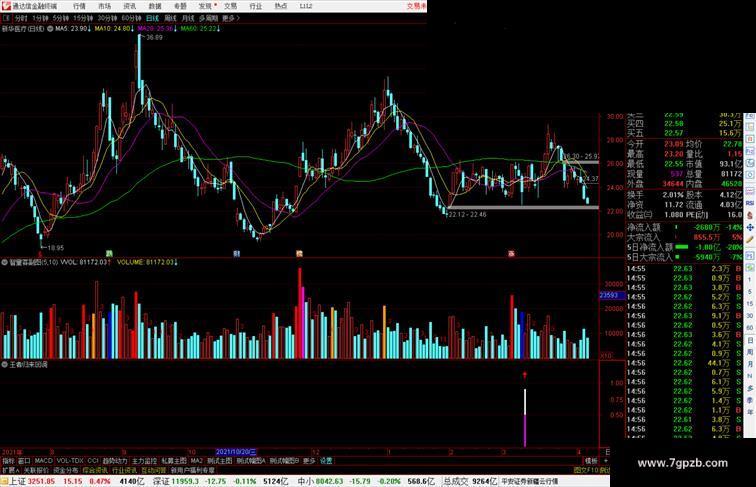This screenshot has width=756, height=487.
Task: Switch to 30分钟 period
Action: pos(107,18)
